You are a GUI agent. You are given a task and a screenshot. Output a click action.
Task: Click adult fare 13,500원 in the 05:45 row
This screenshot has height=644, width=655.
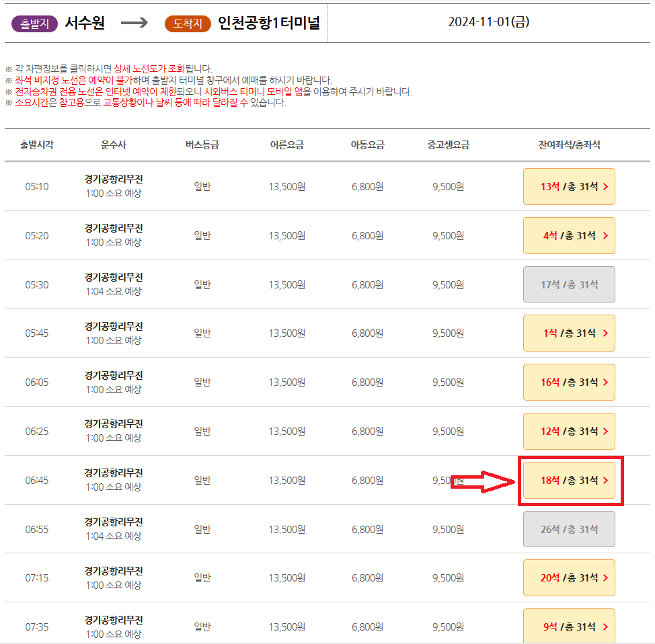[287, 333]
